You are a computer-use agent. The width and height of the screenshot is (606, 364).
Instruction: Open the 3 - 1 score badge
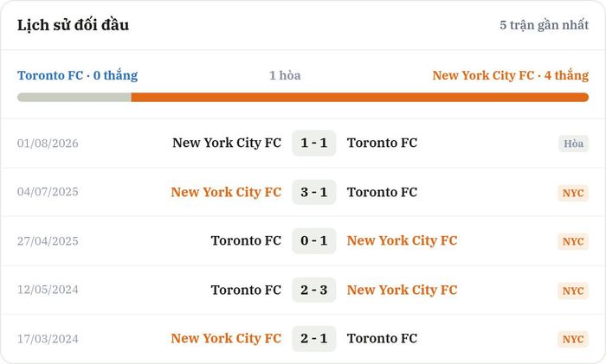coord(313,192)
